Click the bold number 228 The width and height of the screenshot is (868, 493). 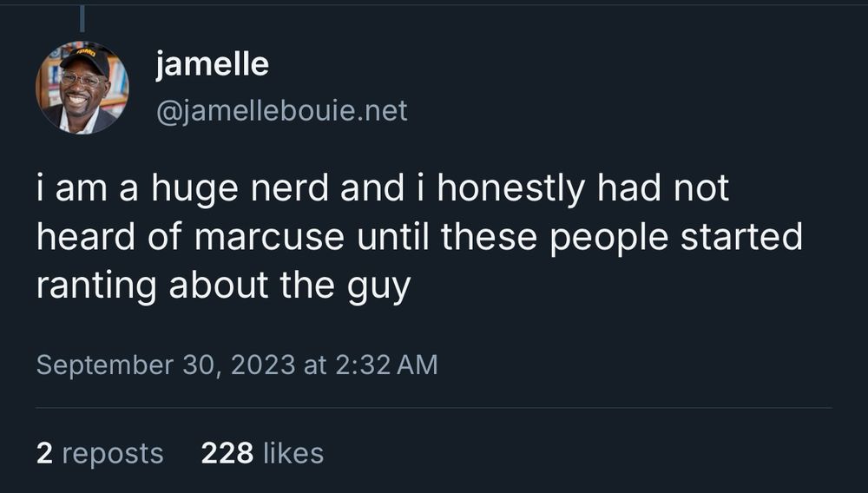point(227,453)
